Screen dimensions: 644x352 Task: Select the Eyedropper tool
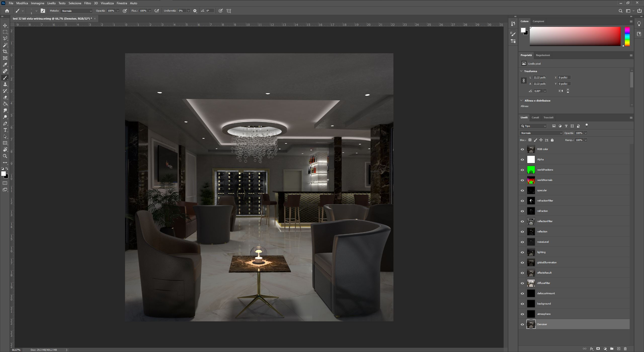(x=5, y=65)
